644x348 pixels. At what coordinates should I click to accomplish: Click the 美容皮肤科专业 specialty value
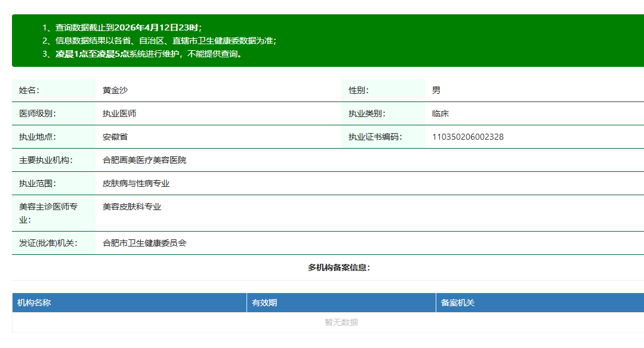click(132, 207)
